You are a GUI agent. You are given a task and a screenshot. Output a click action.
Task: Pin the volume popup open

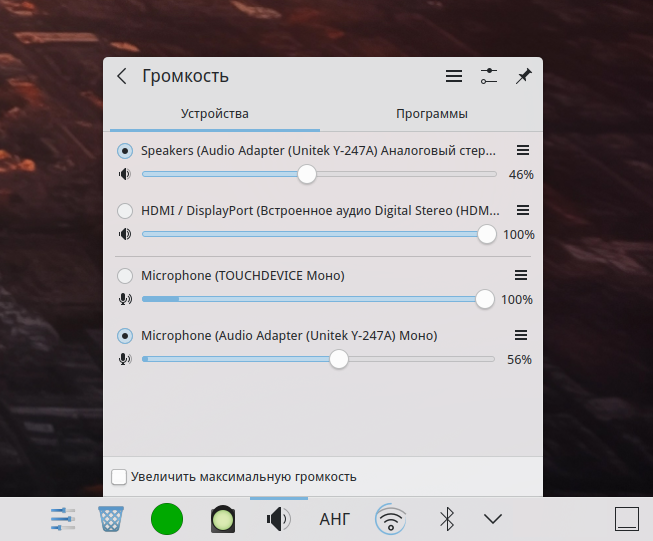pyautogui.click(x=523, y=76)
